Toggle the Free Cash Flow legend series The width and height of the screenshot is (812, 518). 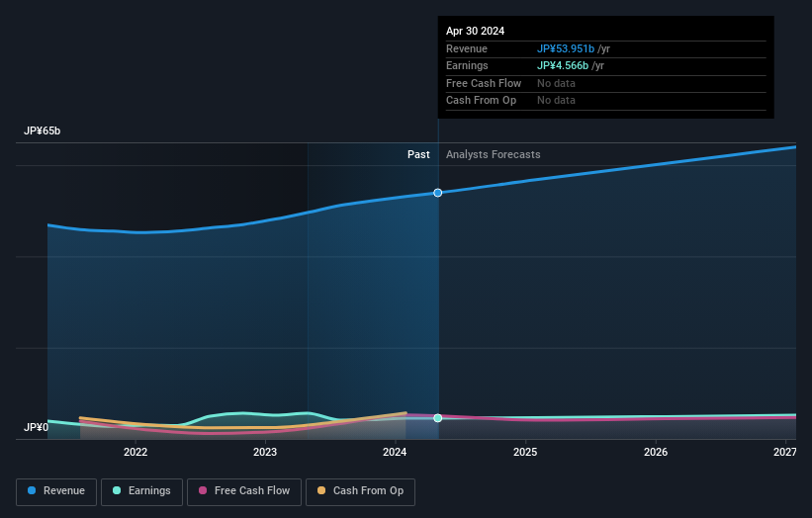[244, 491]
